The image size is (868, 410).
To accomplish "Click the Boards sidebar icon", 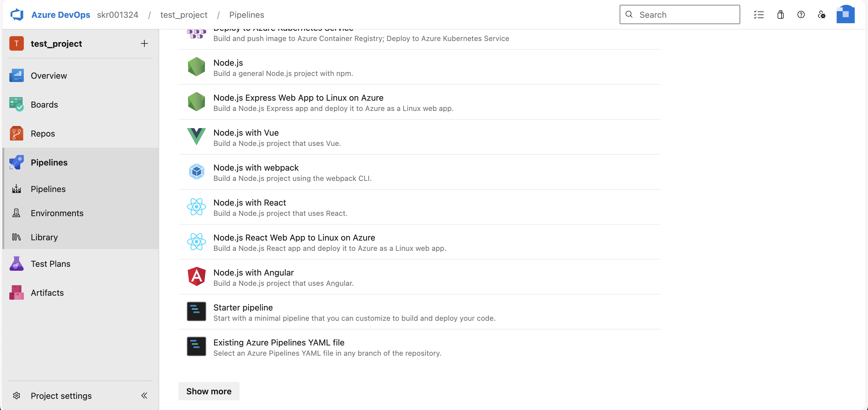I will 17,105.
